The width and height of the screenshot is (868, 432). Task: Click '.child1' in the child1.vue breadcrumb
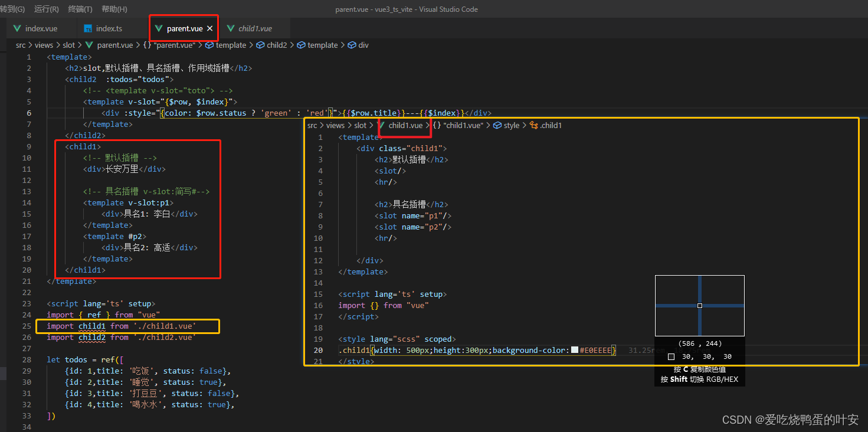(551, 125)
